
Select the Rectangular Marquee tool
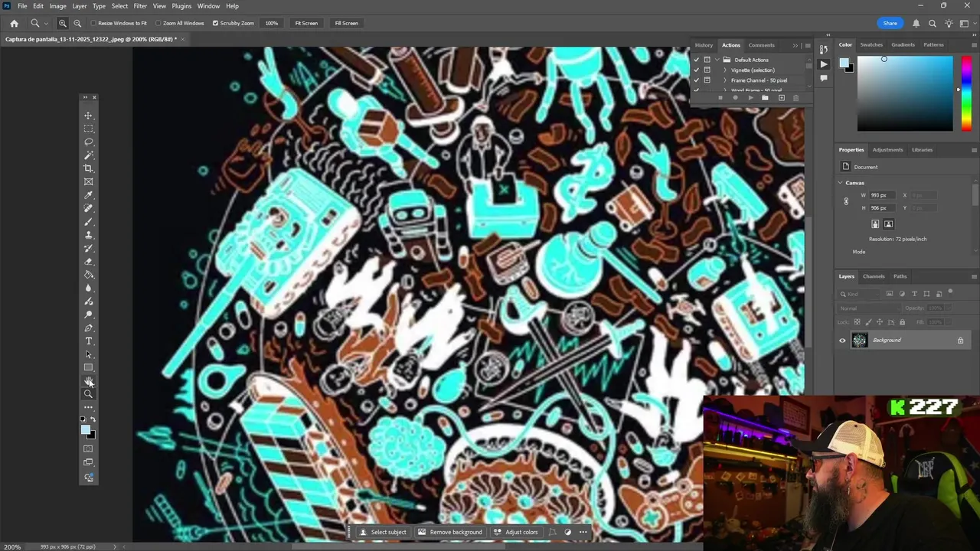tap(88, 129)
